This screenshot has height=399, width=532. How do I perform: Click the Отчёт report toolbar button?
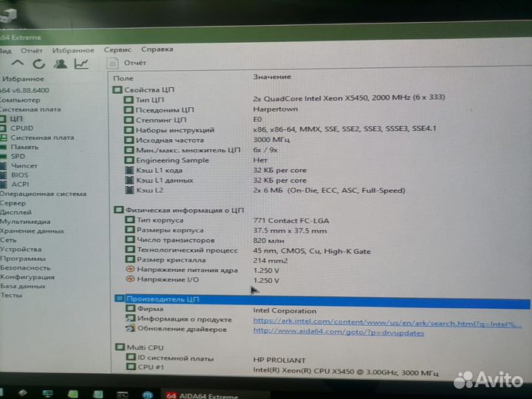(x=126, y=63)
